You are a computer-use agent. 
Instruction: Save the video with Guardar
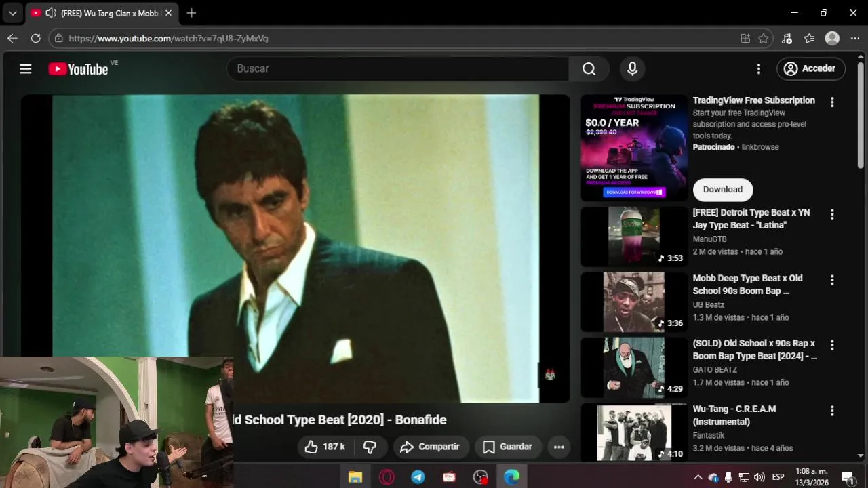click(508, 447)
